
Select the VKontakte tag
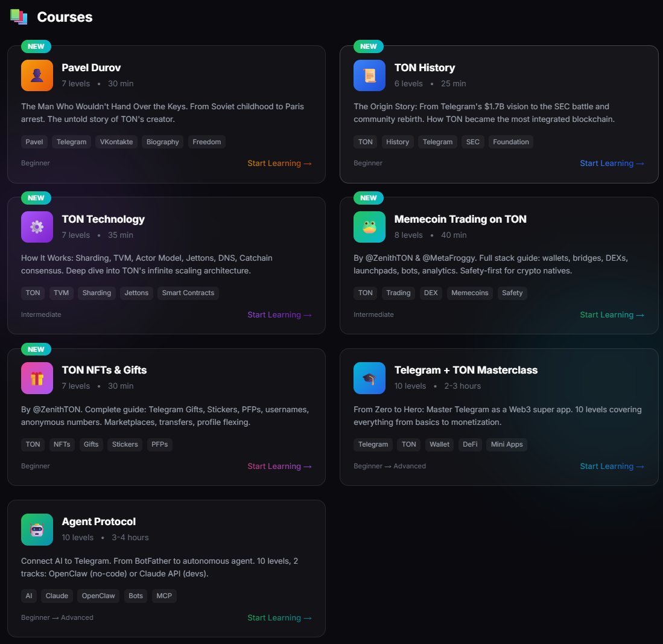pos(116,142)
